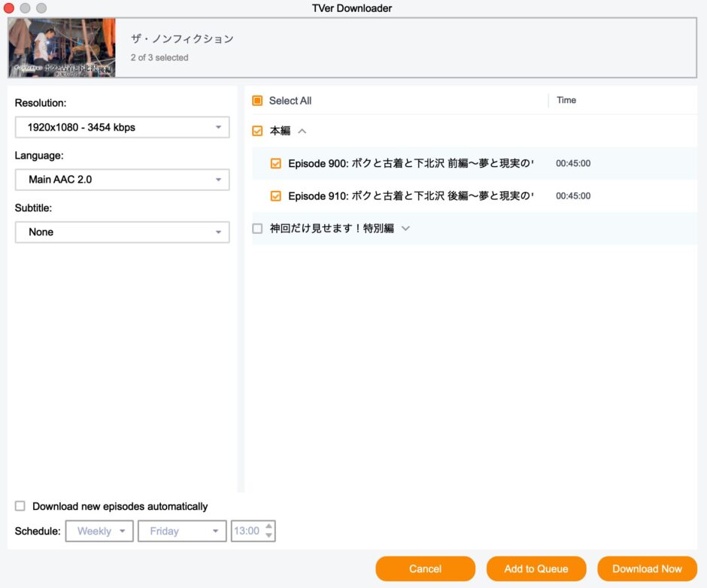
Task: Deselect Episode 900 checkbox
Action: (276, 163)
